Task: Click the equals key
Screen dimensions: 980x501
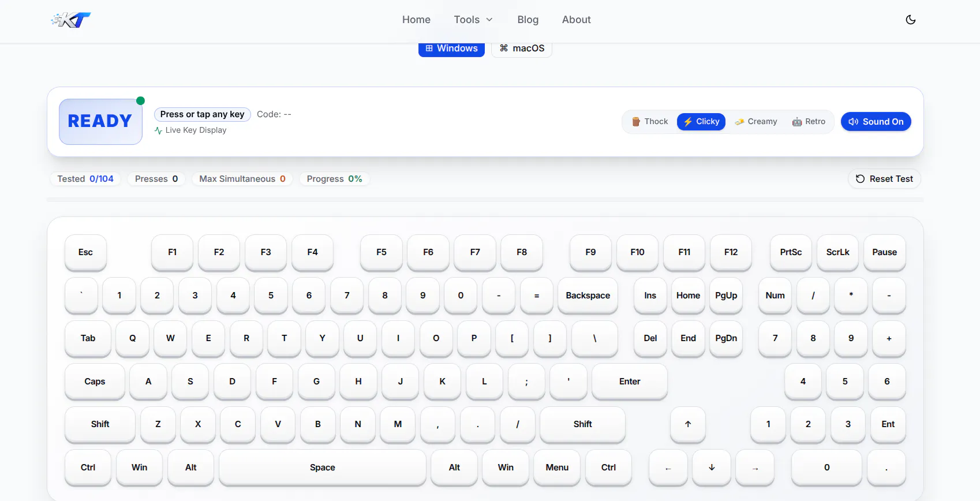Action: tap(537, 296)
